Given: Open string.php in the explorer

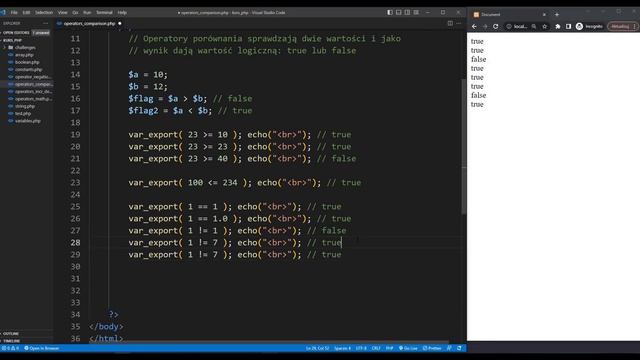Looking at the screenshot, I should click(24, 107).
